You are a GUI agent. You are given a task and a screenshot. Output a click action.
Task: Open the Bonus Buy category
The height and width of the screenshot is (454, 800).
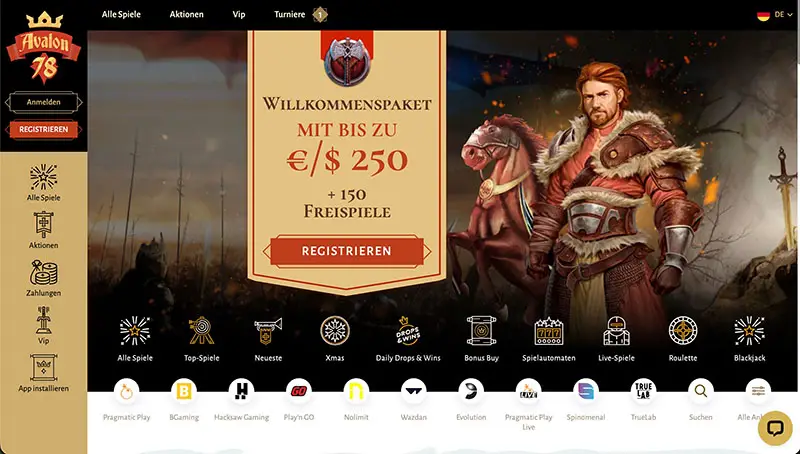coord(481,339)
